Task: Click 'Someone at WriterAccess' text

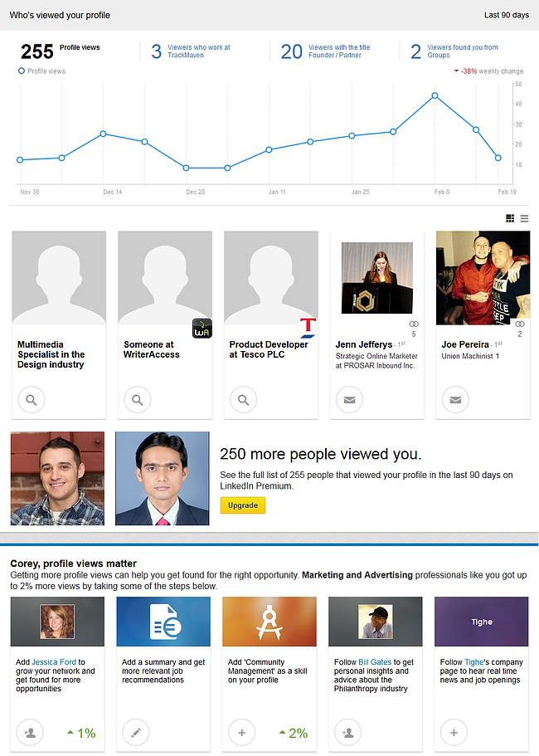Action: click(151, 349)
